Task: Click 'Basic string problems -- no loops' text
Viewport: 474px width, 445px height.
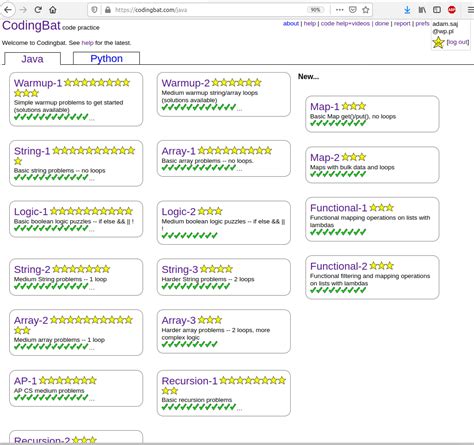Action: click(60, 170)
